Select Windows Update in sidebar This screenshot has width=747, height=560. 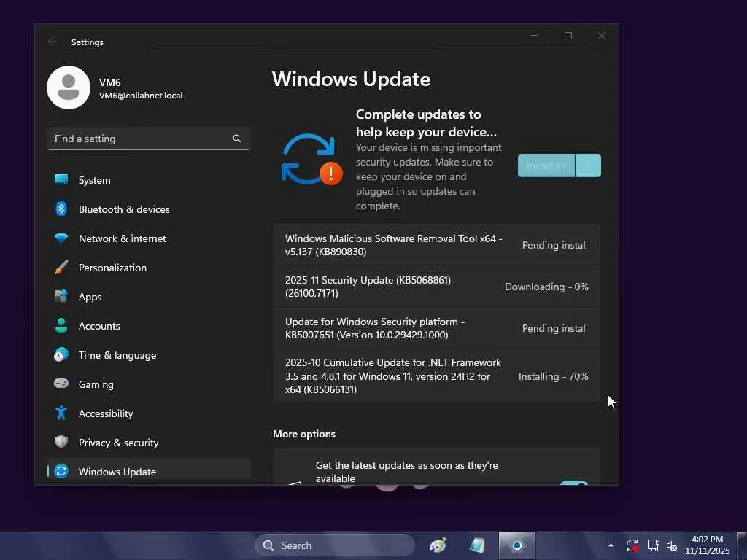149,470
